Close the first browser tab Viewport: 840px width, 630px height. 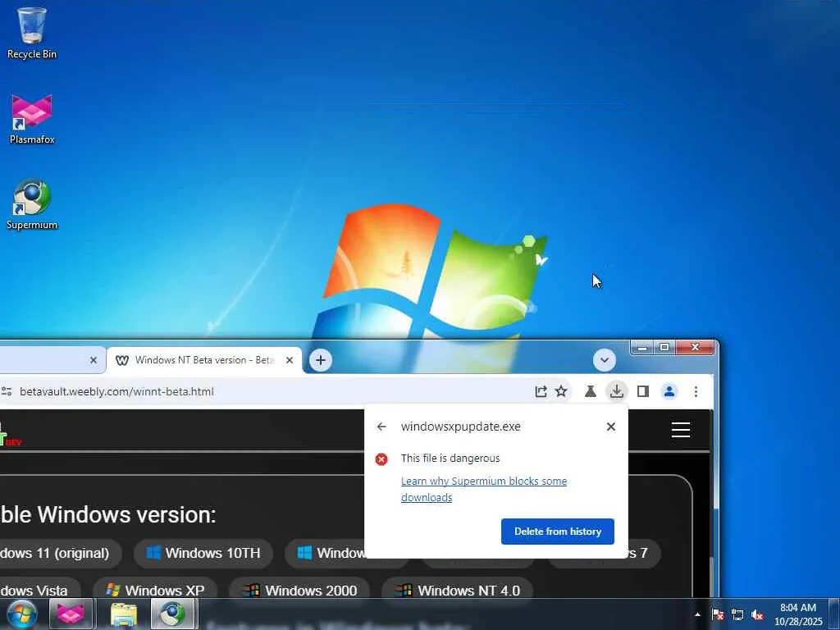pyautogui.click(x=94, y=360)
